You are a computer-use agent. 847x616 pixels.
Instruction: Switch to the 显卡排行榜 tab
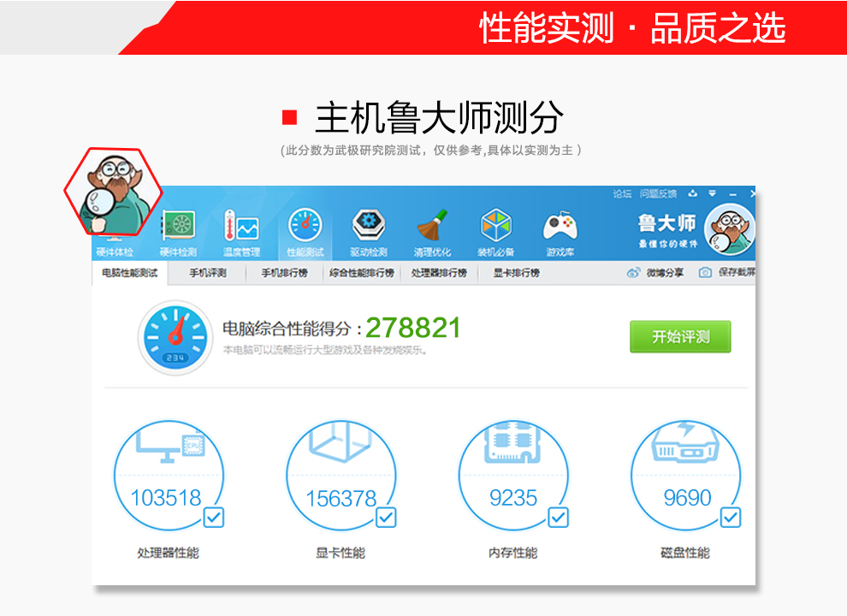(517, 273)
